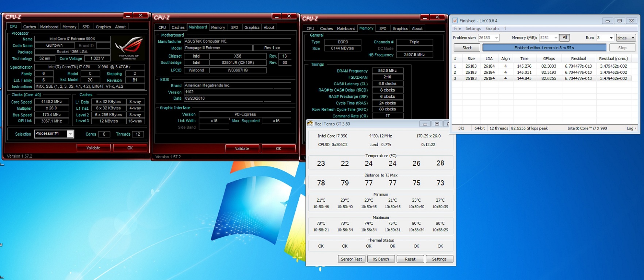Select LinX result row with time 145.031
The width and height of the screenshot is (644, 280).
click(x=542, y=72)
